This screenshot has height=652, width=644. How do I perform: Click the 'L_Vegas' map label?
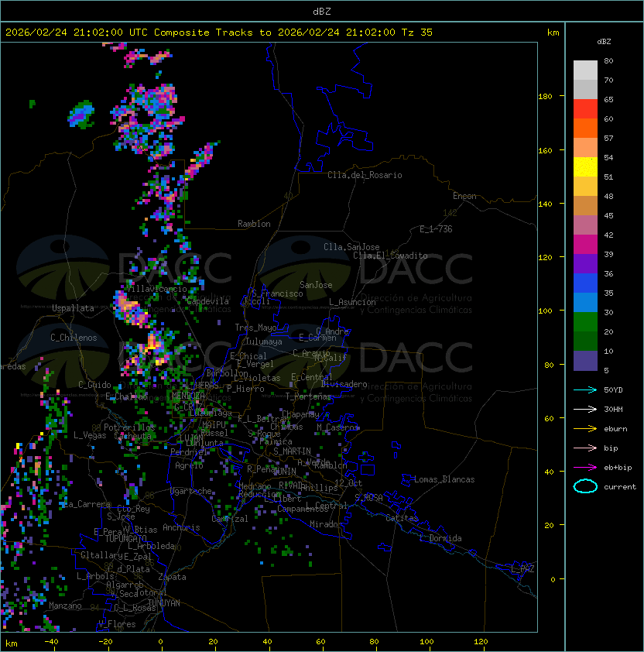click(x=90, y=435)
